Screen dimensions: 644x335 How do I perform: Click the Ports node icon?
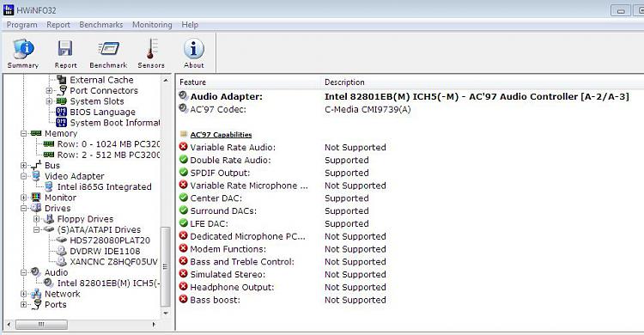point(37,304)
